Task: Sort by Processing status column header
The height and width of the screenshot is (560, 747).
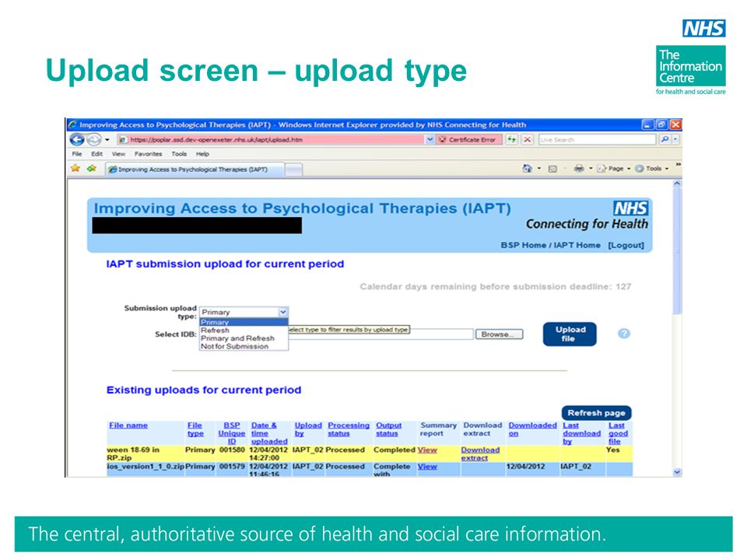Action: [349, 429]
